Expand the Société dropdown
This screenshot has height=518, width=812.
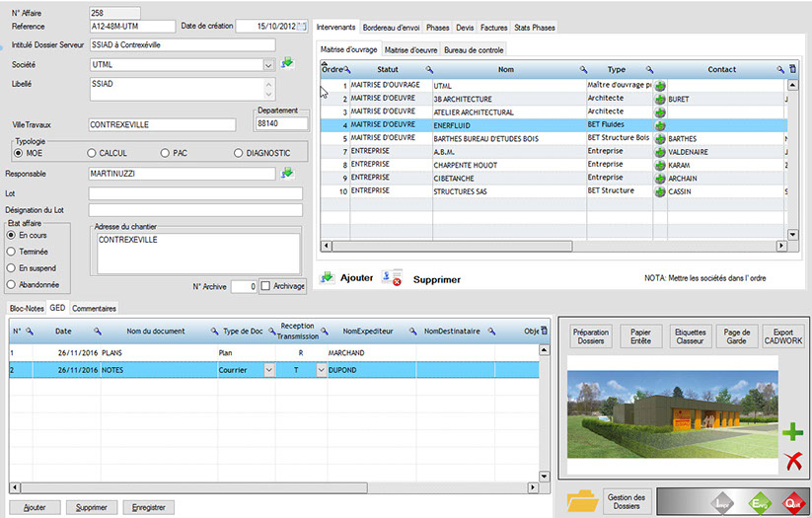point(268,64)
